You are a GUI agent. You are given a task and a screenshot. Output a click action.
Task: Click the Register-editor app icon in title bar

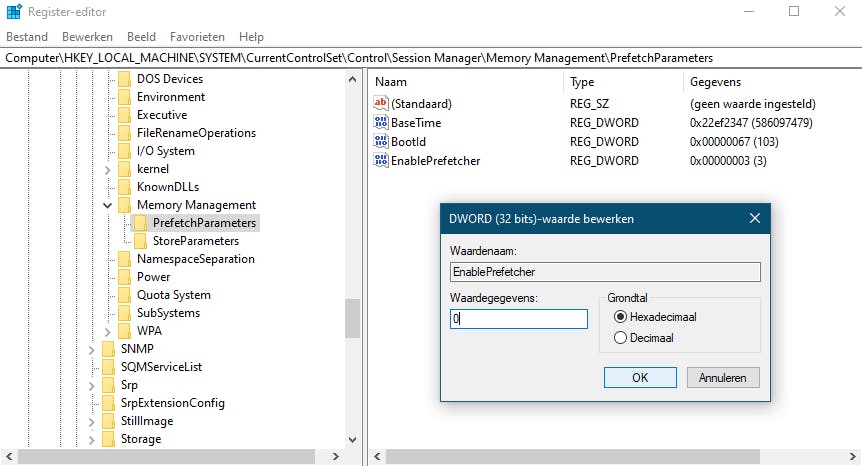(14, 12)
